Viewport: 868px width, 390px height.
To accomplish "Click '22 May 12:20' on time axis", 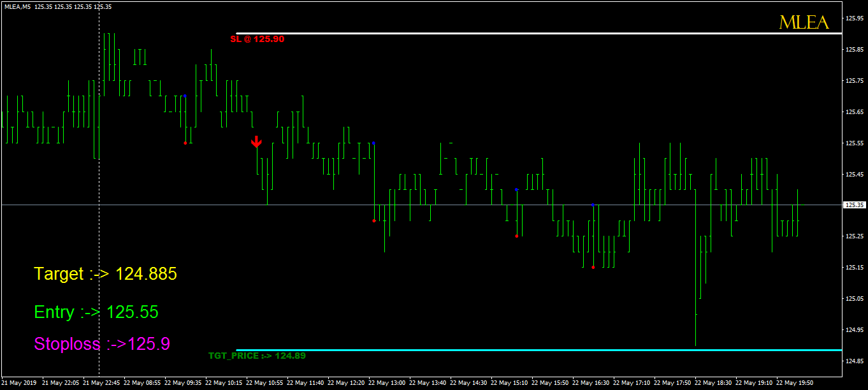I will pos(346,383).
